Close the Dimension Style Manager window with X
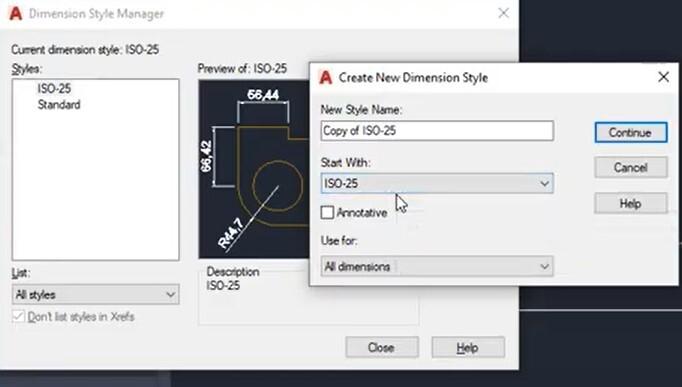682x387 pixels. 503,13
